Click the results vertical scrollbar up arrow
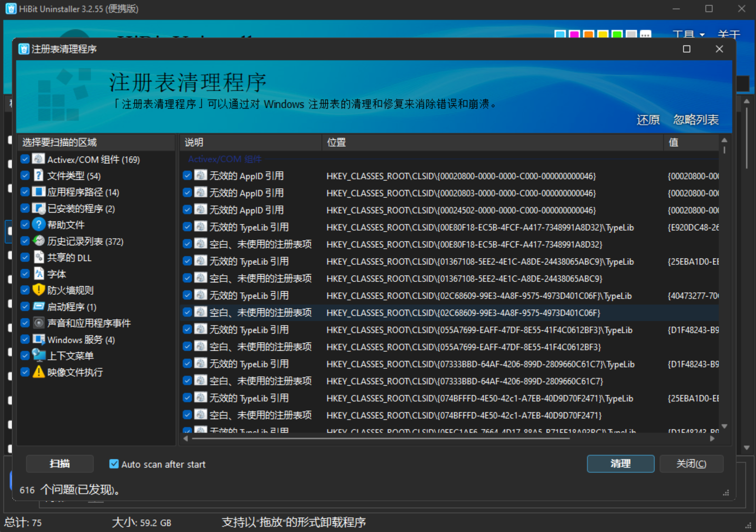756x532 pixels. [x=724, y=140]
